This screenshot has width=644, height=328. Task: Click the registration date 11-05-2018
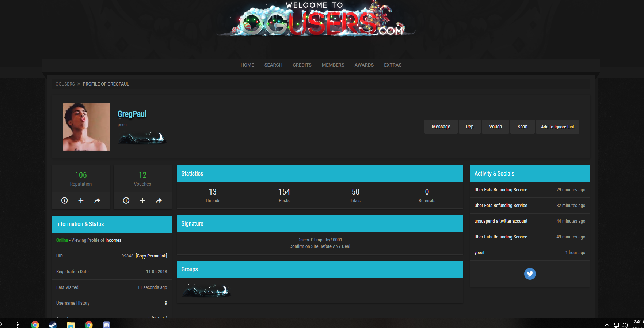[x=157, y=272]
